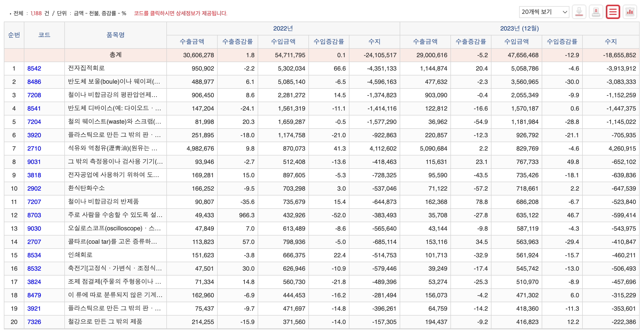Open code 3920 detail link

34,135
